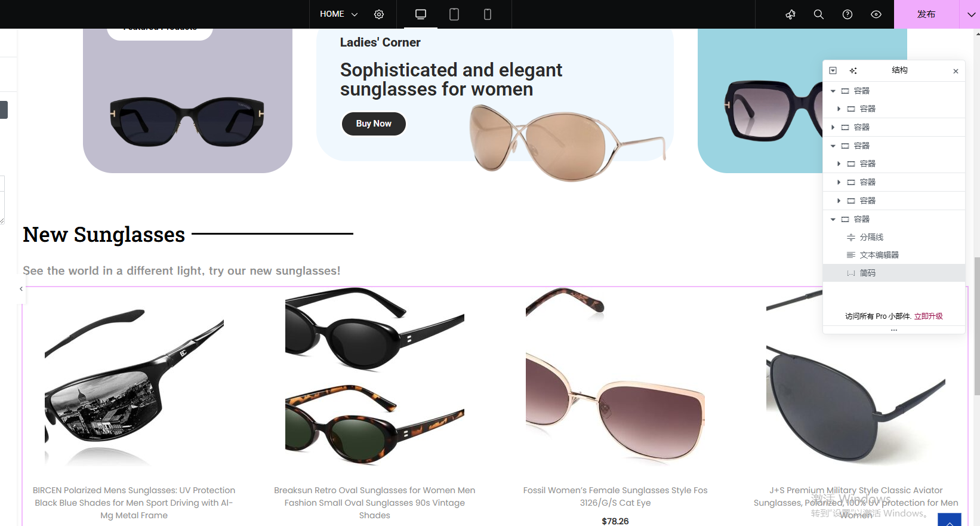Viewport: 980px width, 526px height.
Task: Open the What's New megaphone icon
Action: [x=790, y=14]
